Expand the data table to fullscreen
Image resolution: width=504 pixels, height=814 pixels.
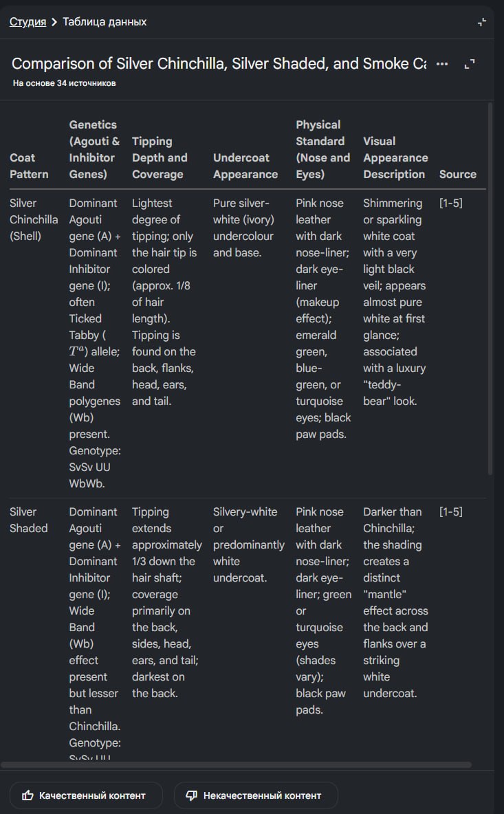pos(470,64)
